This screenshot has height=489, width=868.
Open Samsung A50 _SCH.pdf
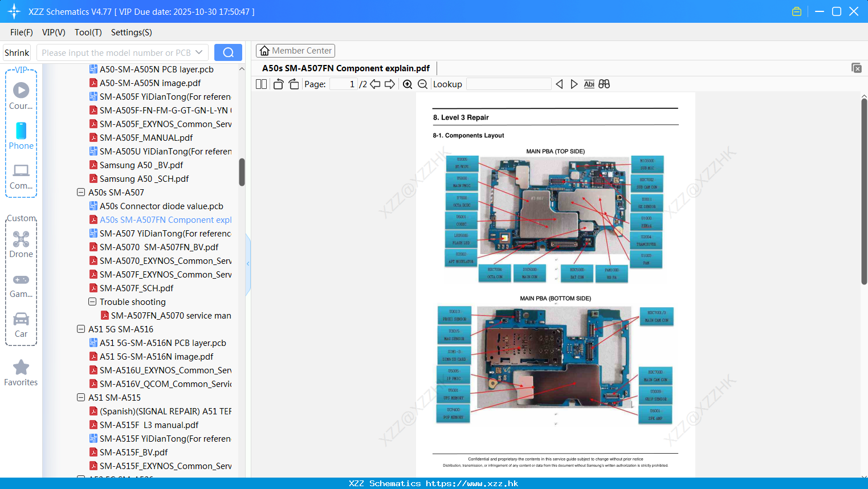[x=144, y=179]
